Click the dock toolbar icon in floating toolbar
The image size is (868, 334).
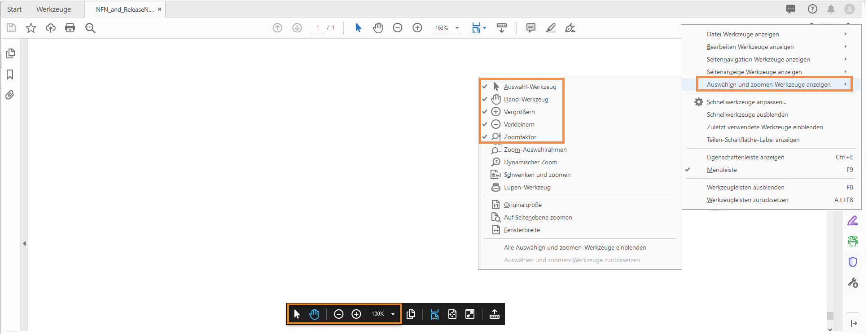click(495, 314)
